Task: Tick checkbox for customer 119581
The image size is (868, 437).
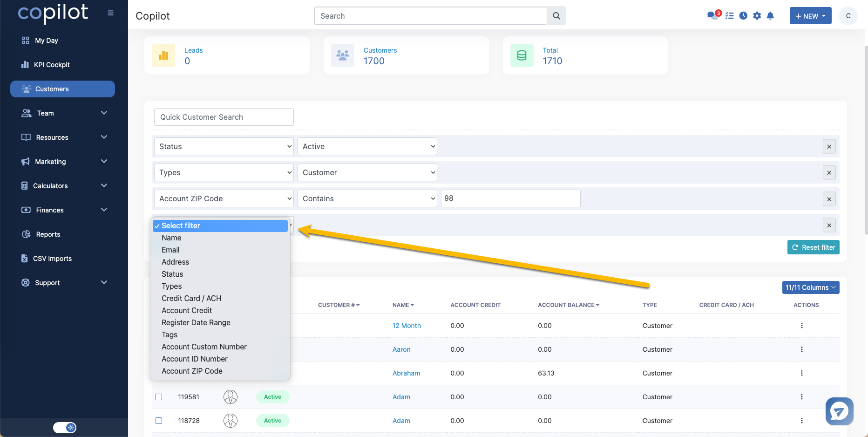Action: tap(159, 397)
